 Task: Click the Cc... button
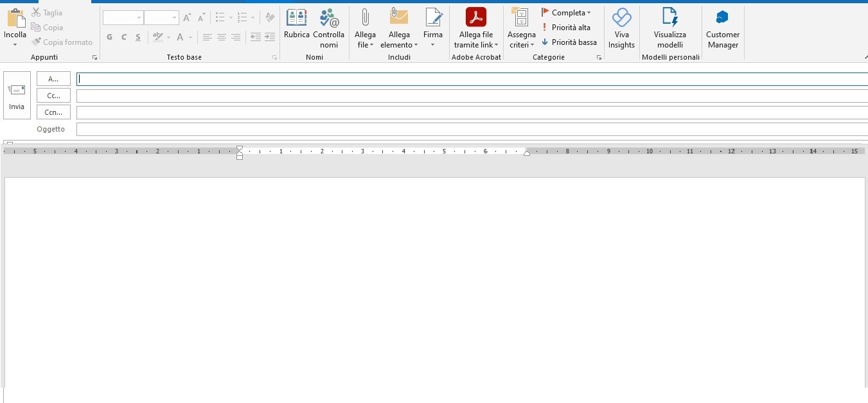point(53,96)
